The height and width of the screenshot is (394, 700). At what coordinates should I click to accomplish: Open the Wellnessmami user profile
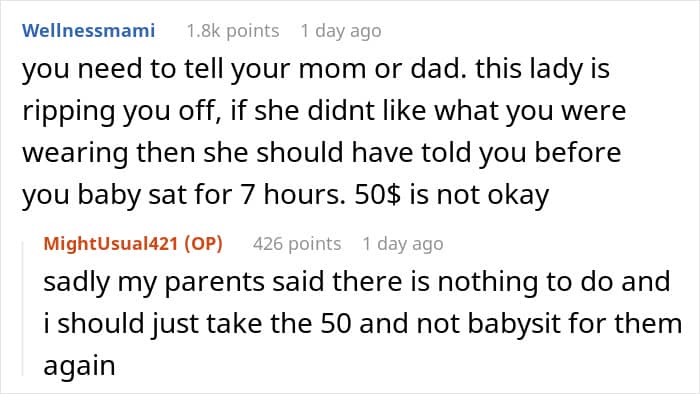(x=88, y=31)
